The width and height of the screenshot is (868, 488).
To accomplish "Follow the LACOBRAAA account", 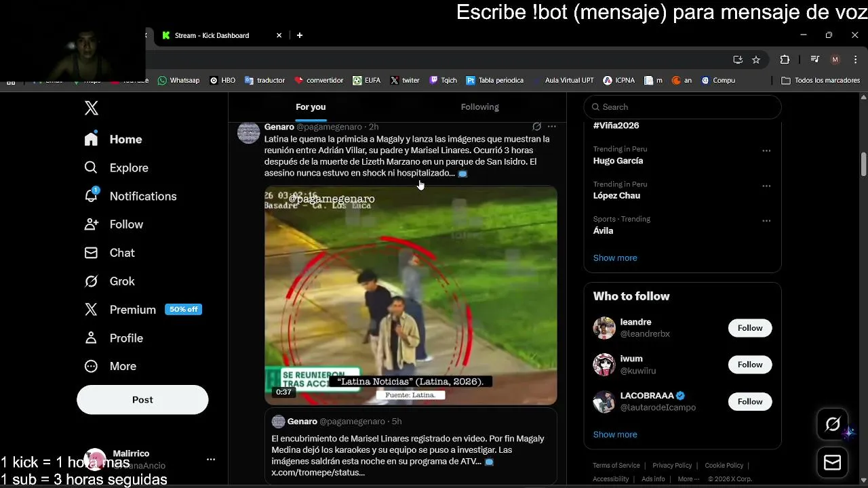I will [750, 402].
